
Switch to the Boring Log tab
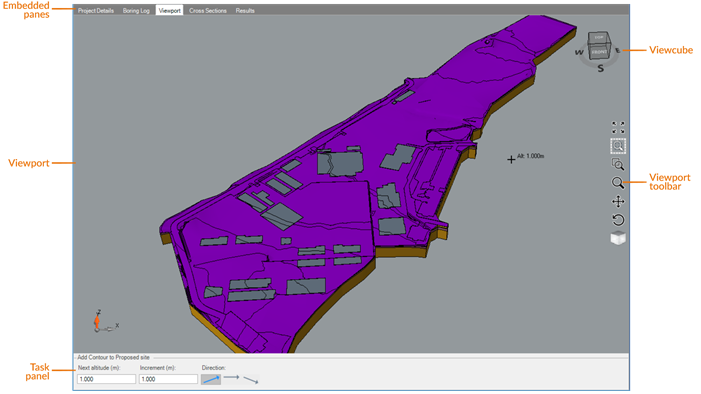[136, 10]
